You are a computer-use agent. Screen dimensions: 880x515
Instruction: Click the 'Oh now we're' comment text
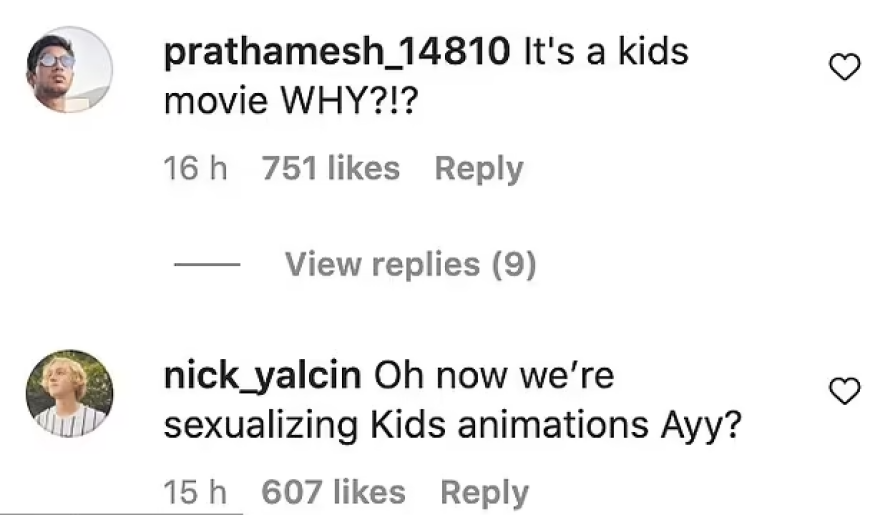(493, 377)
